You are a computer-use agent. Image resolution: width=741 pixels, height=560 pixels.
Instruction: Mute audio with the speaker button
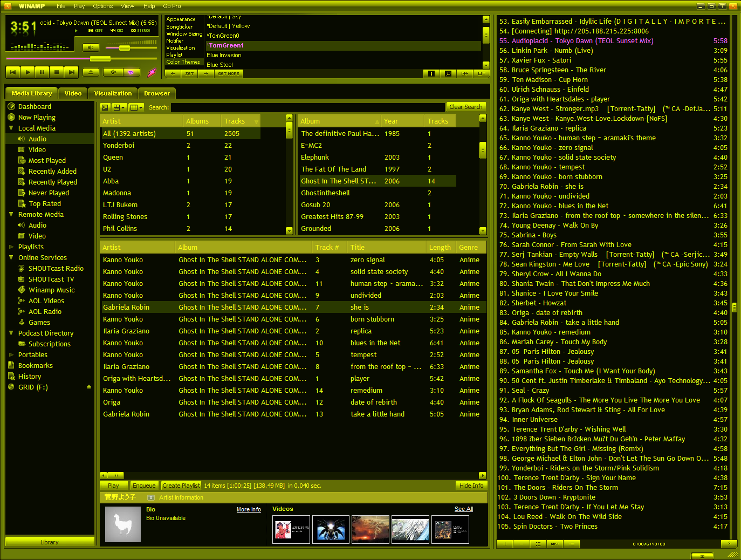[x=90, y=47]
